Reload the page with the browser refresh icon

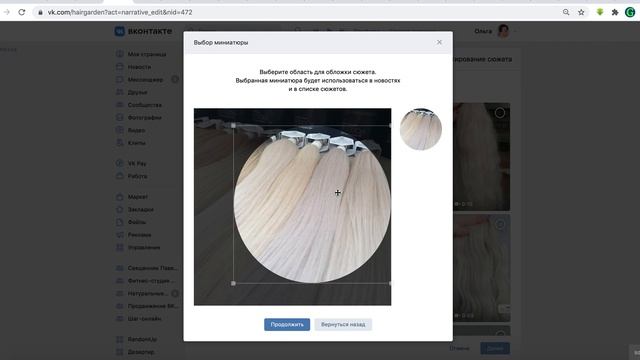point(22,12)
